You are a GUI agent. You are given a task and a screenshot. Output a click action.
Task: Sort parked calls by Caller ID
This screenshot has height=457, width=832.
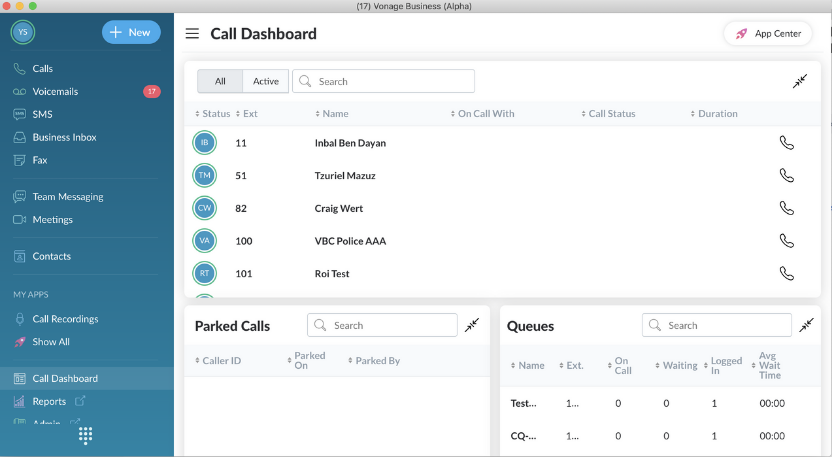tap(218, 360)
